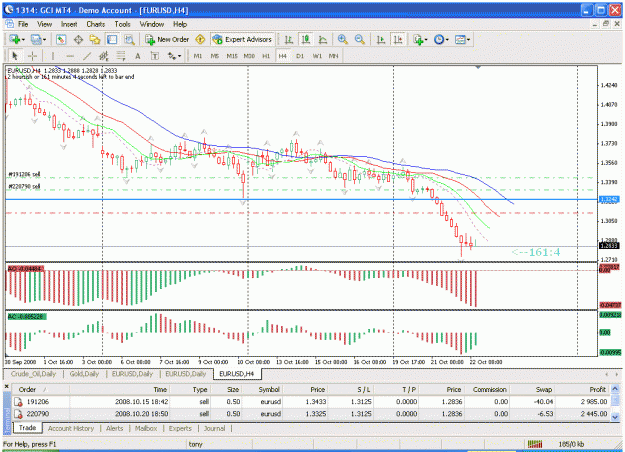Click terminal scrollbar down arrow
Image resolution: width=625 pixels, height=452 pixels.
point(615,417)
